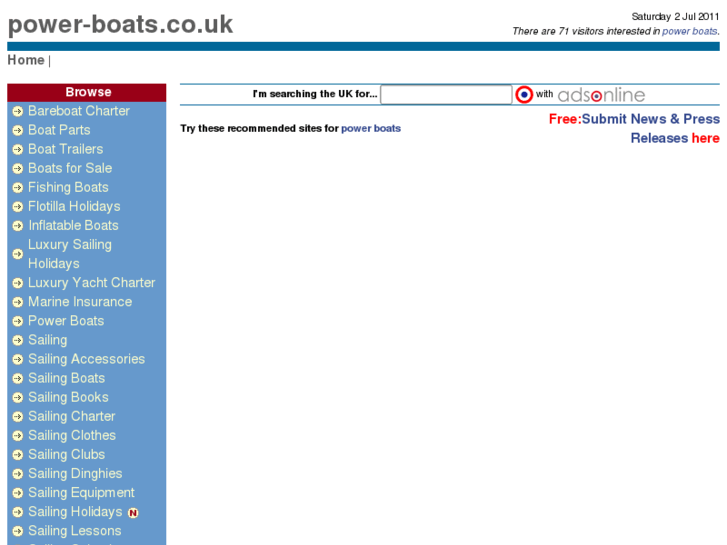Click the red-and-blue target search button
The height and width of the screenshot is (545, 727).
point(524,95)
